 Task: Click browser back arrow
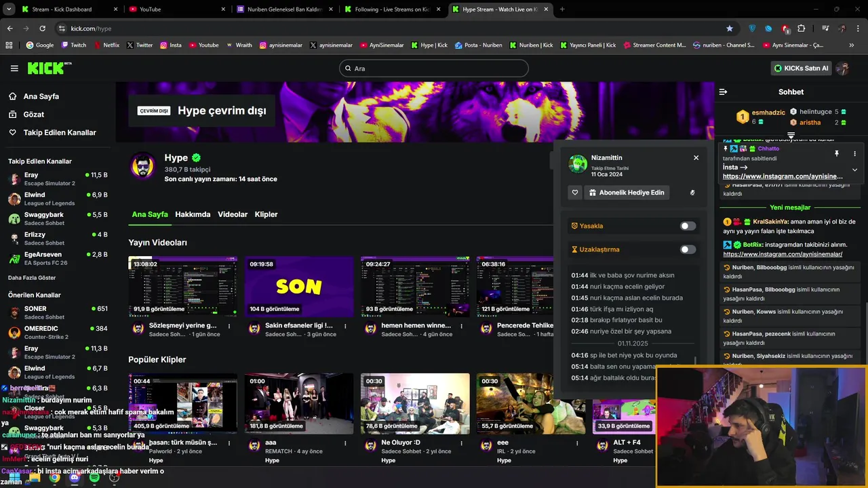pos(9,28)
